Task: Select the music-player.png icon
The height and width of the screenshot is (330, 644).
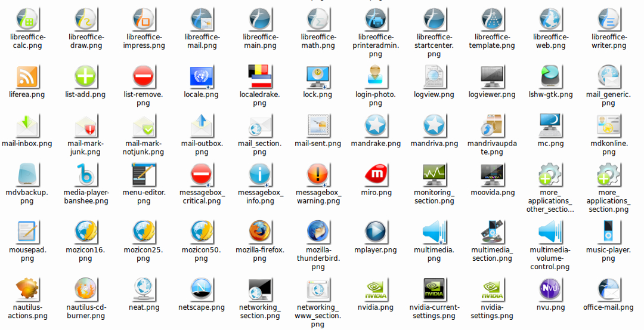Action: click(x=608, y=231)
